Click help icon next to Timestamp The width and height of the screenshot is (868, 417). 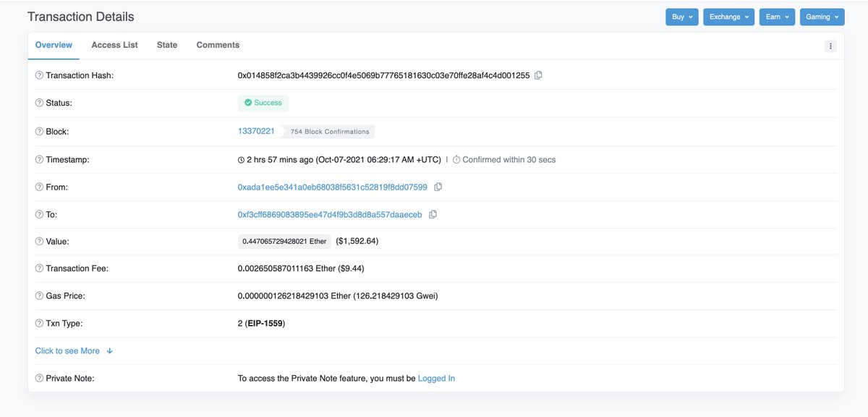click(x=39, y=159)
